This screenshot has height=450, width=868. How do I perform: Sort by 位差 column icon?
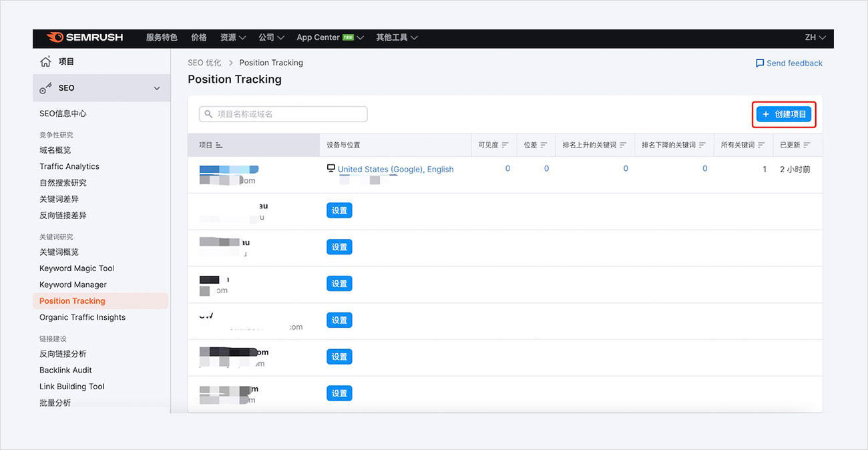click(x=544, y=145)
